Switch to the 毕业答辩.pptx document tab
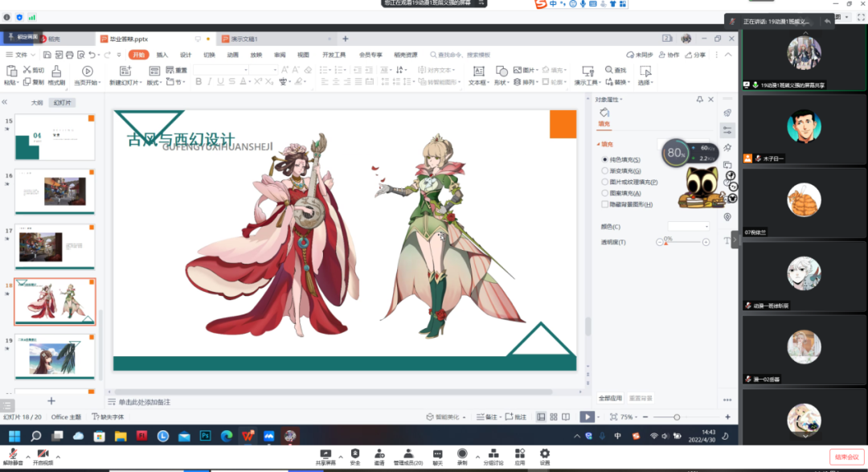The image size is (868, 472). coord(129,39)
